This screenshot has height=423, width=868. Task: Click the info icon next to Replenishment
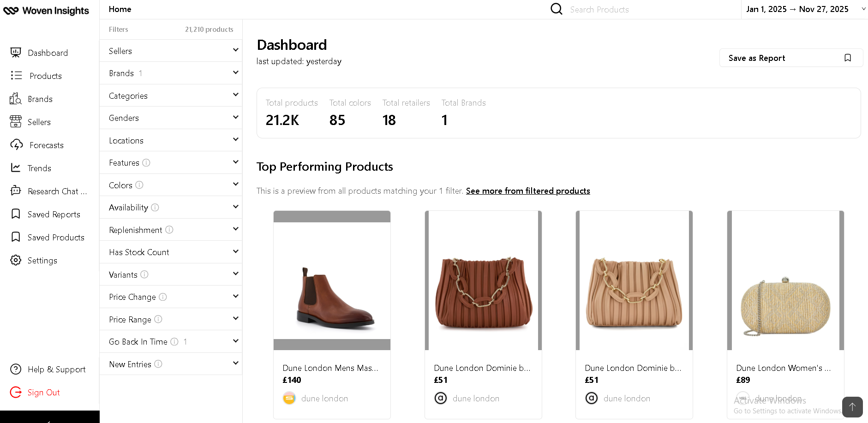pyautogui.click(x=169, y=230)
